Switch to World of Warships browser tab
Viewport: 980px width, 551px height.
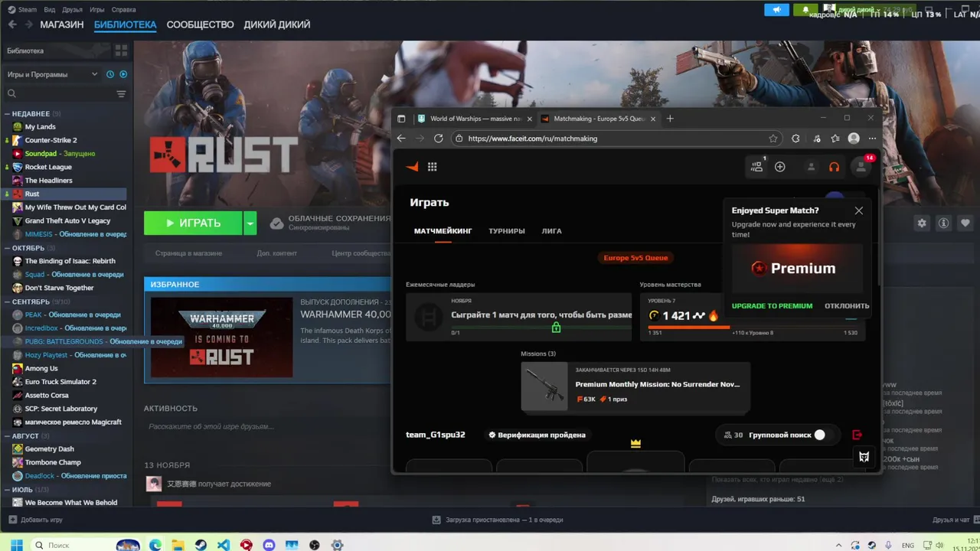click(475, 119)
